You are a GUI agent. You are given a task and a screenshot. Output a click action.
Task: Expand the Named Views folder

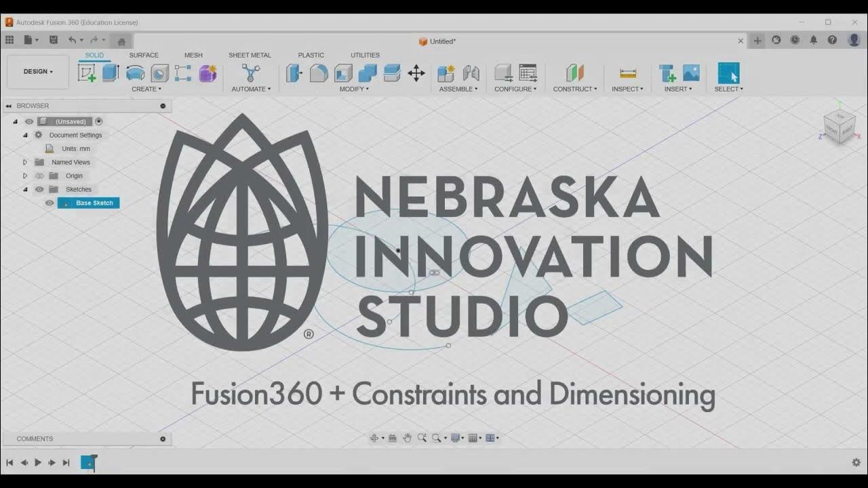click(25, 163)
